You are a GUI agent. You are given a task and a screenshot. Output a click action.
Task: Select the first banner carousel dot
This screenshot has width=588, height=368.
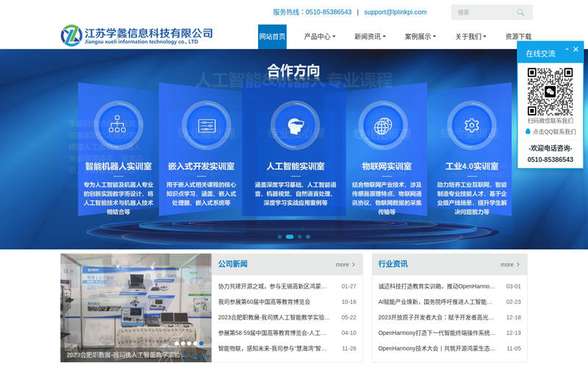[x=279, y=236]
